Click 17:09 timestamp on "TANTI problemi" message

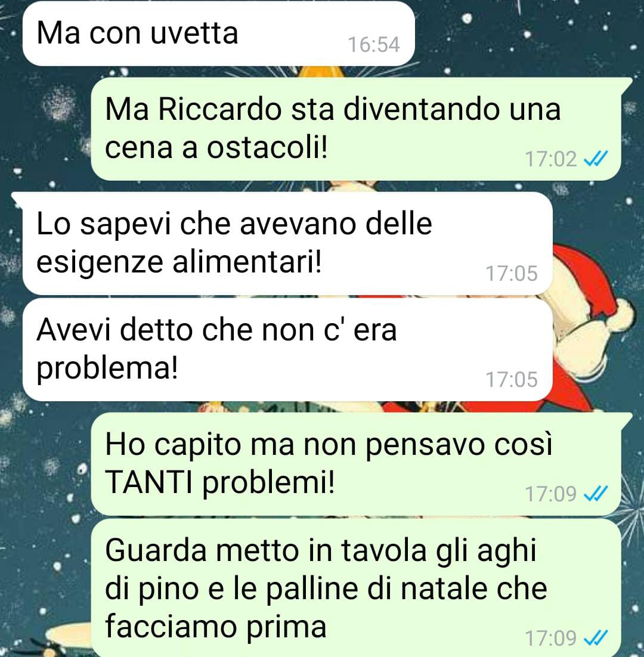tap(550, 494)
